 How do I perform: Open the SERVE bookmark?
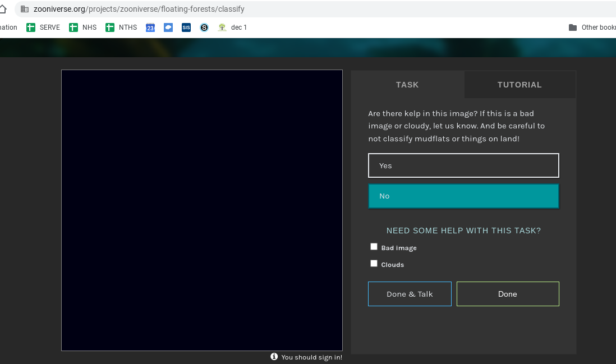[43, 27]
